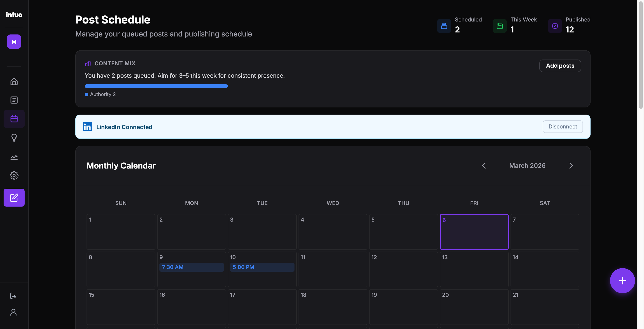Click the LinkedIn logo badge

pyautogui.click(x=87, y=127)
